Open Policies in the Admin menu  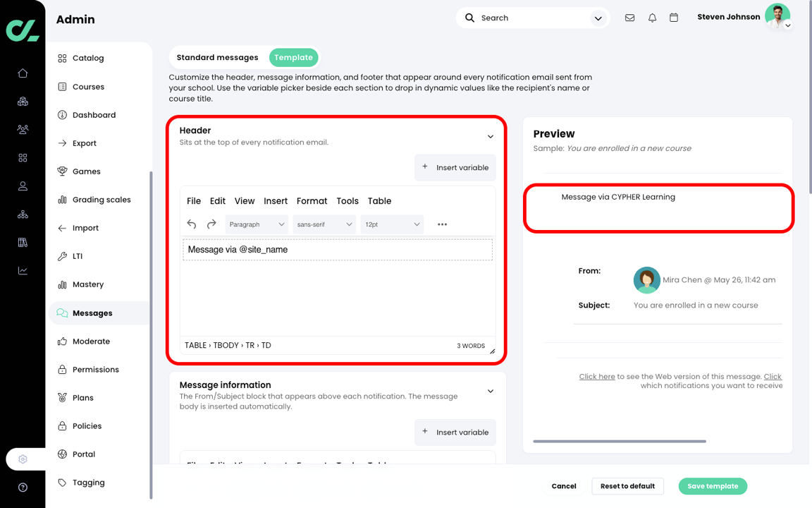pos(87,426)
